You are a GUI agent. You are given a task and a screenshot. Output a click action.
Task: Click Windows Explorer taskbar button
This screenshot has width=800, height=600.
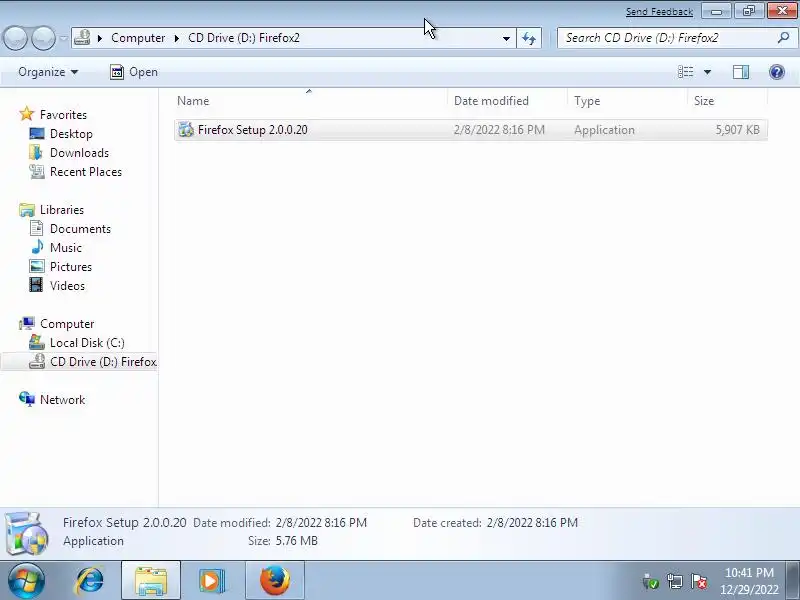151,581
